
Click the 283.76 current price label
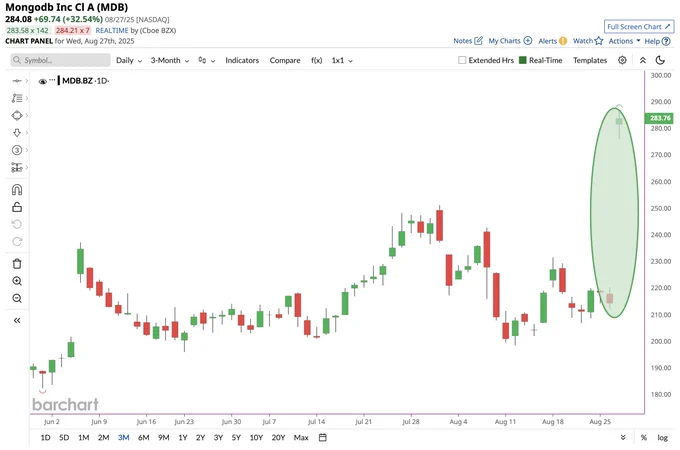(x=660, y=118)
